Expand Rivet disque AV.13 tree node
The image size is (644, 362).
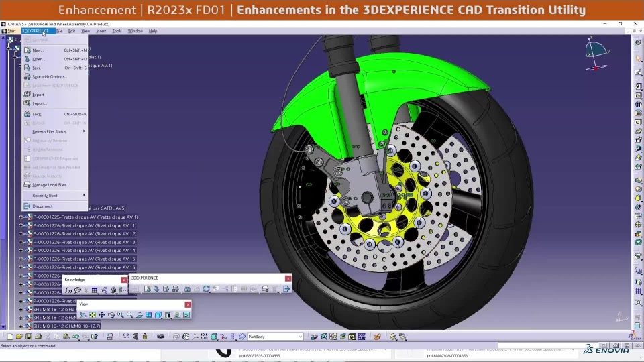[x=21, y=242]
